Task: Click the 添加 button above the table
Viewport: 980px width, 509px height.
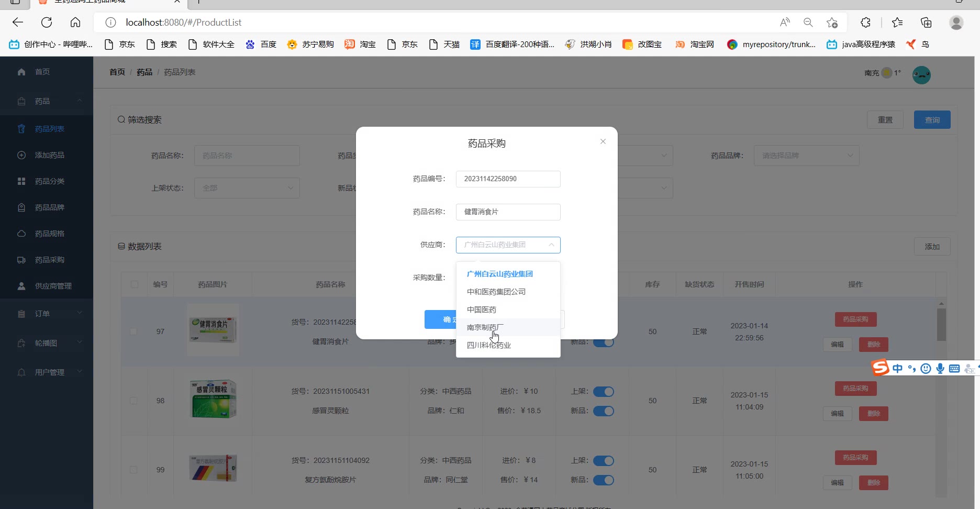Action: pos(932,247)
